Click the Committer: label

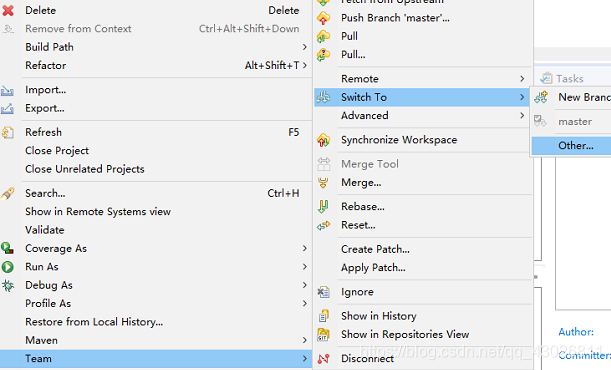pos(585,355)
